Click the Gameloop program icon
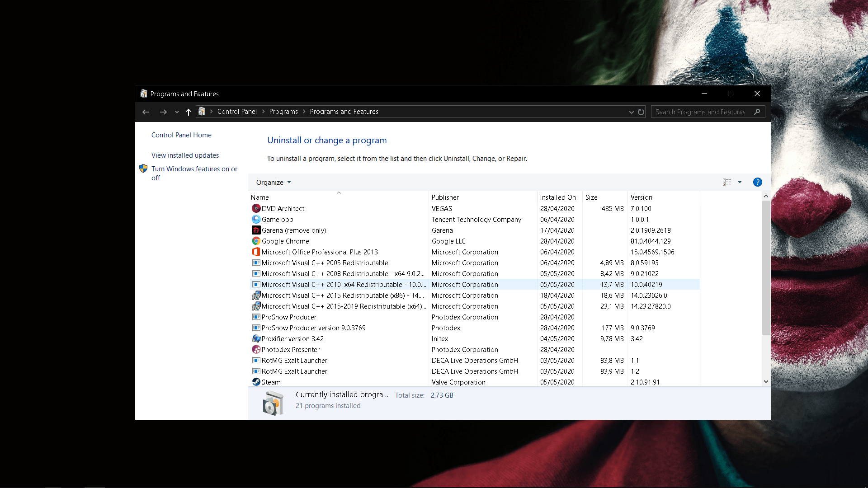The width and height of the screenshot is (868, 488). click(256, 219)
